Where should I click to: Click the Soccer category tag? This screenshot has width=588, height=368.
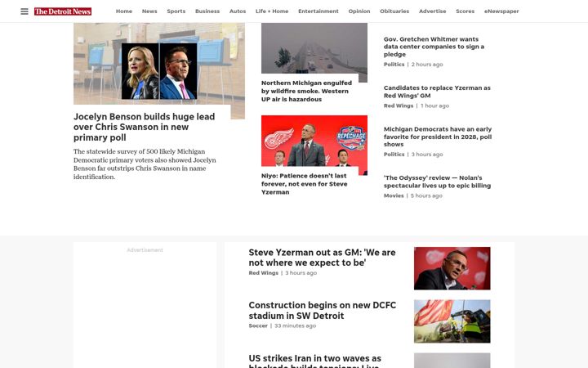click(258, 325)
